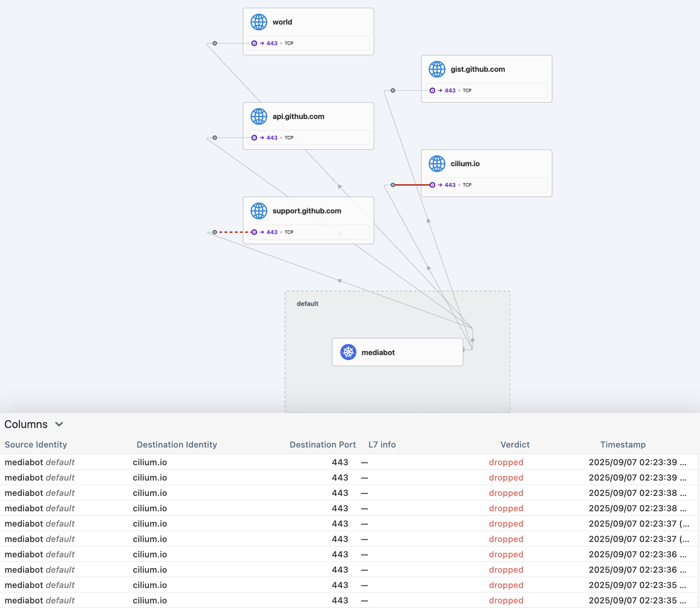Click the connector dot left of cilium.io card
The image size is (700, 608).
[x=393, y=185]
